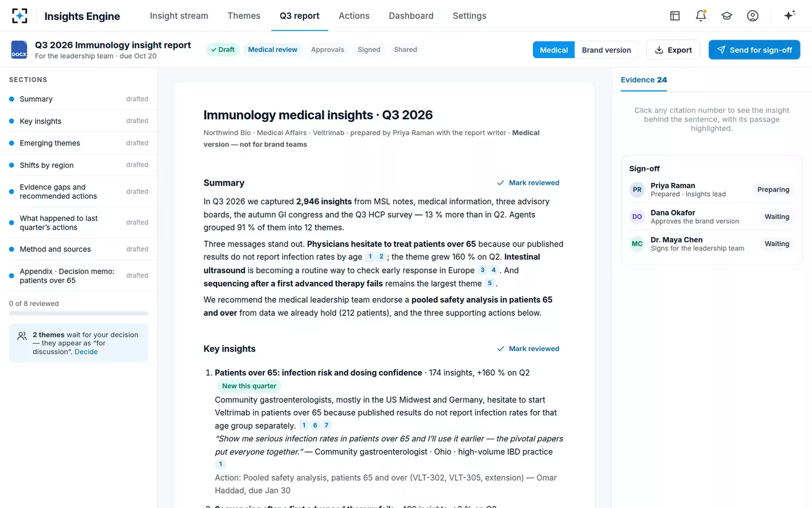Image resolution: width=812 pixels, height=508 pixels.
Task: Select the Shared stage pill
Action: (405, 50)
